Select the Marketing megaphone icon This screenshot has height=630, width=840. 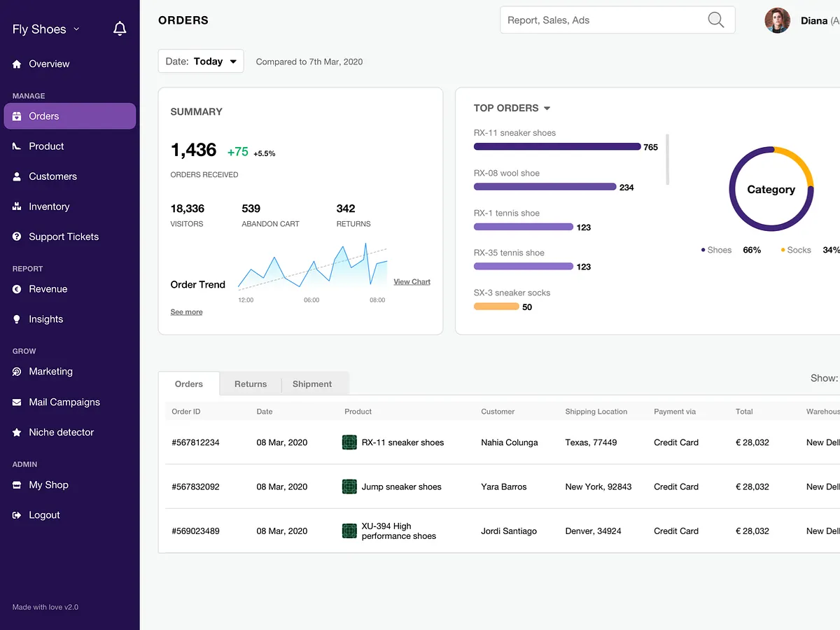tap(16, 371)
